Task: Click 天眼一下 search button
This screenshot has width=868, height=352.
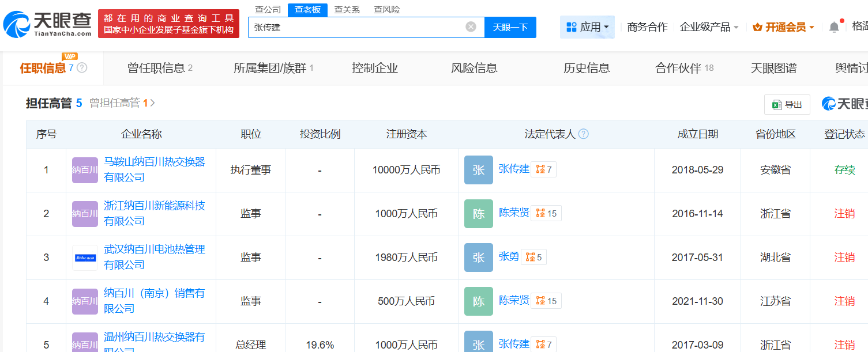Action: point(510,27)
